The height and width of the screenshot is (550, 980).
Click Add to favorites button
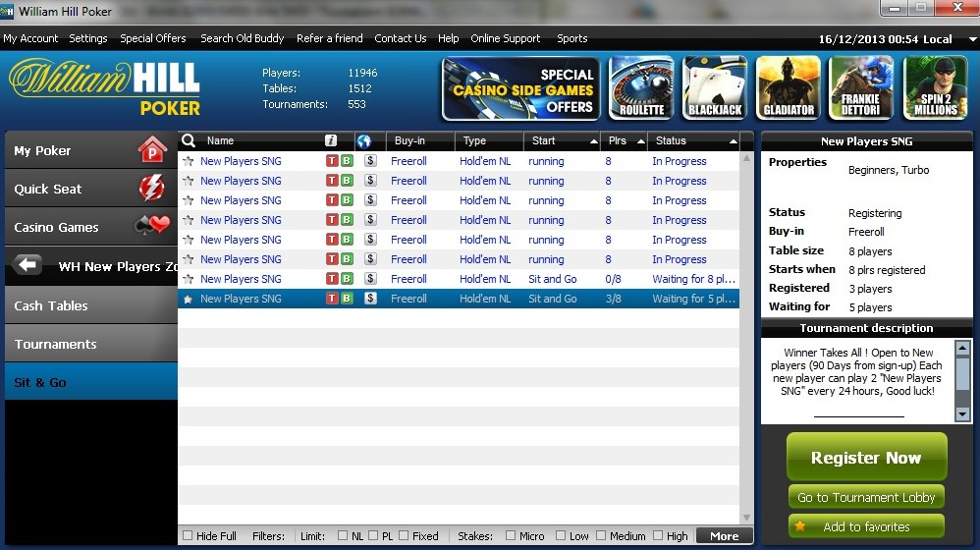coord(866,526)
